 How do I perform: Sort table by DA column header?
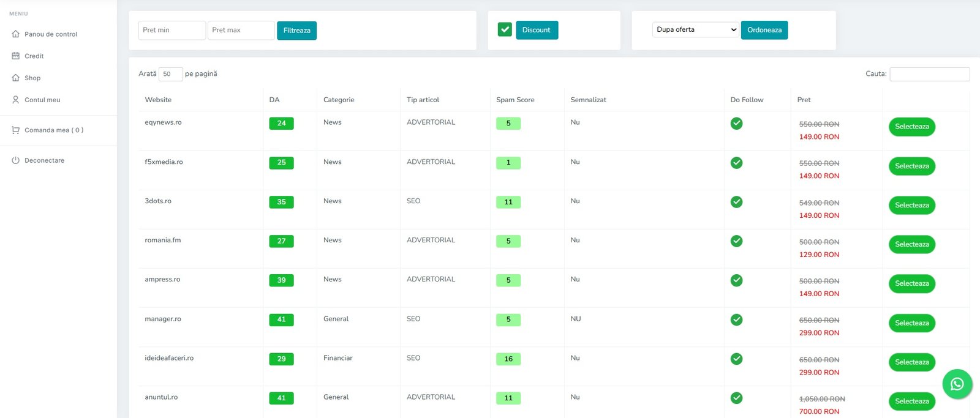click(274, 100)
